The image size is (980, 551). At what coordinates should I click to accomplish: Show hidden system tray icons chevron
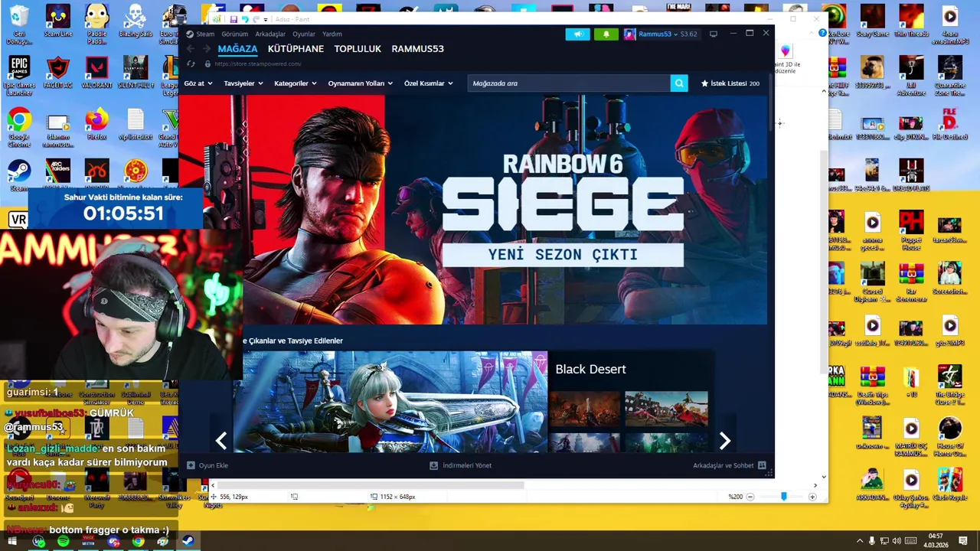click(x=859, y=541)
